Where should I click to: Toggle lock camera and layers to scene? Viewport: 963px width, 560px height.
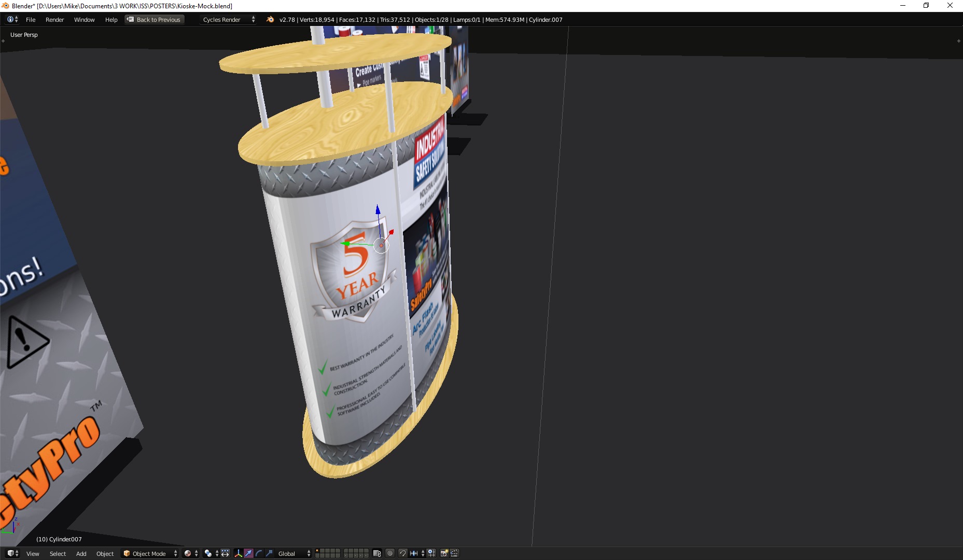377,554
